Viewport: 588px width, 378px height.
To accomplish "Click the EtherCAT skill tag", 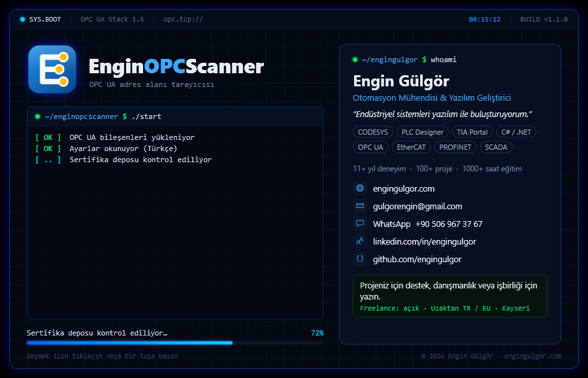I will (x=411, y=146).
